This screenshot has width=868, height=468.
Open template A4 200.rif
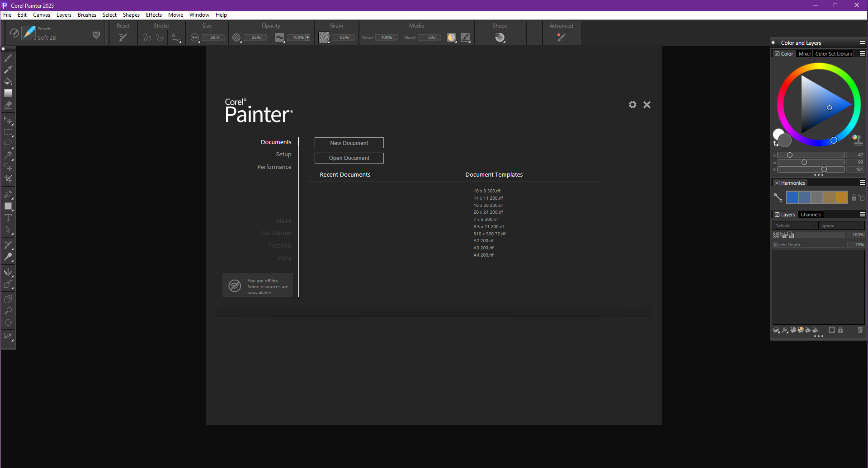click(484, 255)
